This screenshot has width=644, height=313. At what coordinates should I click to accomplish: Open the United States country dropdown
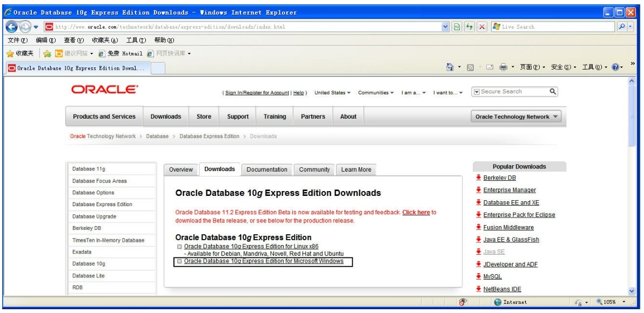332,93
